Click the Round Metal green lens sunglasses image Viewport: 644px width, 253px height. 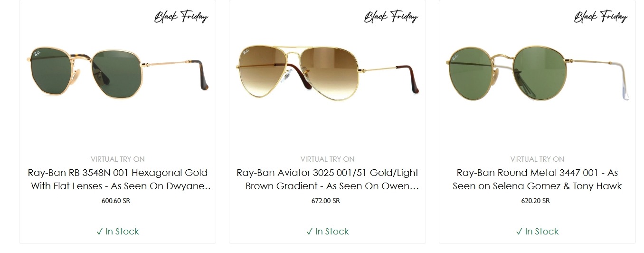pos(537,74)
